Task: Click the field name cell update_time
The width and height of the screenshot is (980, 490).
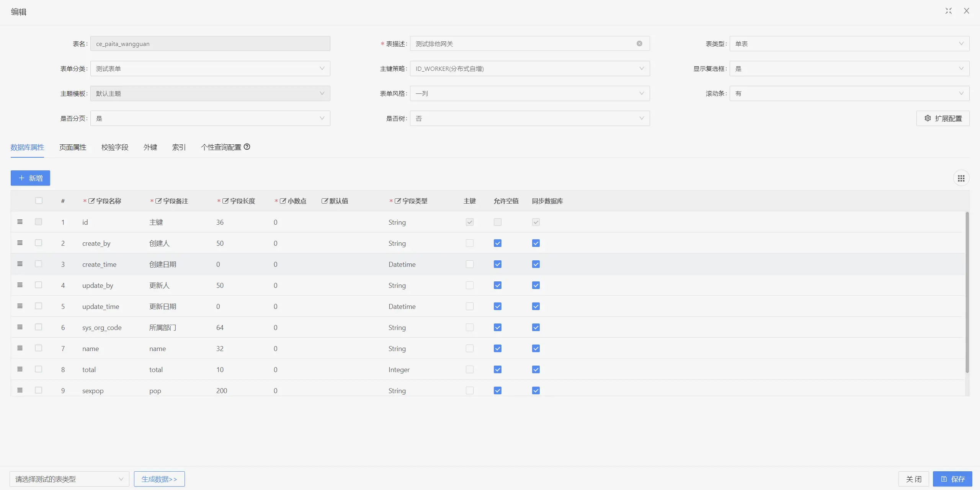Action: (x=101, y=307)
